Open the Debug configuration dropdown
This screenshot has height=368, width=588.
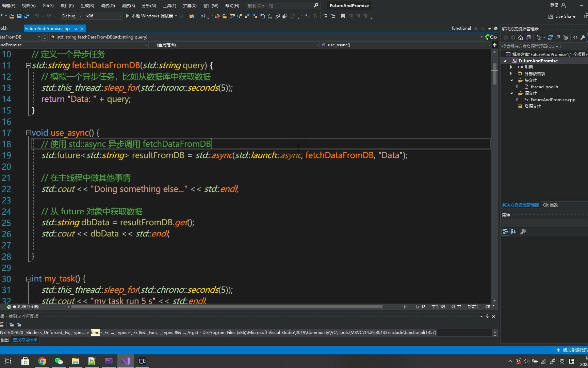[x=72, y=16]
